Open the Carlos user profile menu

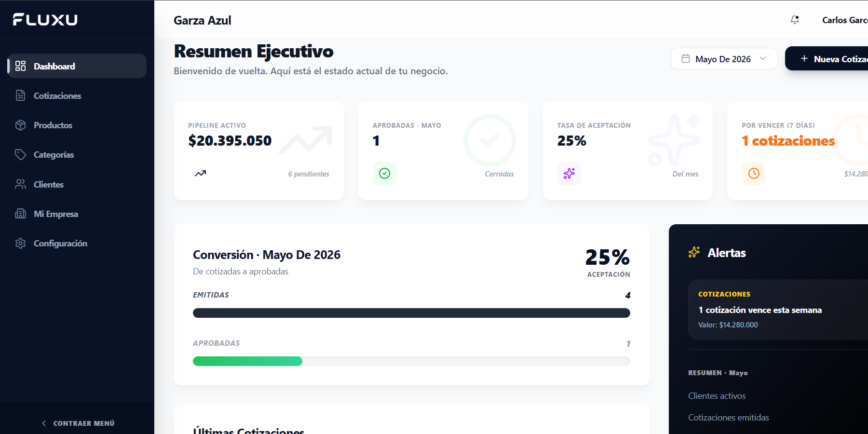tap(845, 20)
